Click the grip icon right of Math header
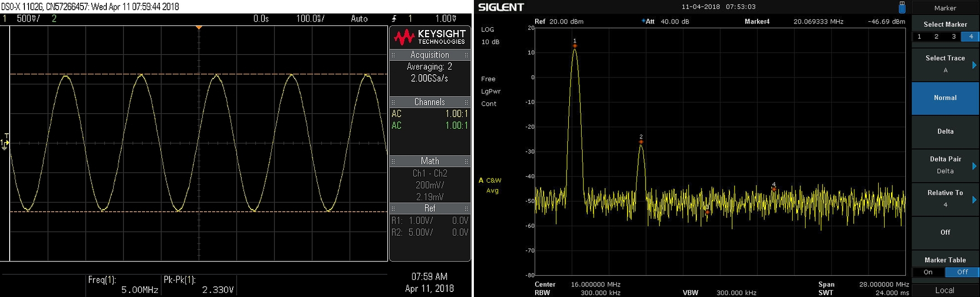Screen dimensions: 980x297 point(467,161)
